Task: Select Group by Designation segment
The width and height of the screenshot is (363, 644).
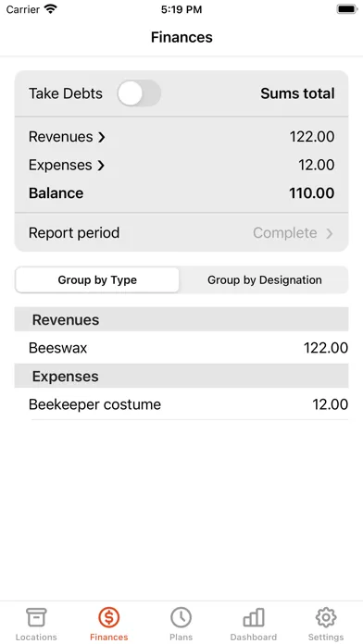Action: point(264,280)
